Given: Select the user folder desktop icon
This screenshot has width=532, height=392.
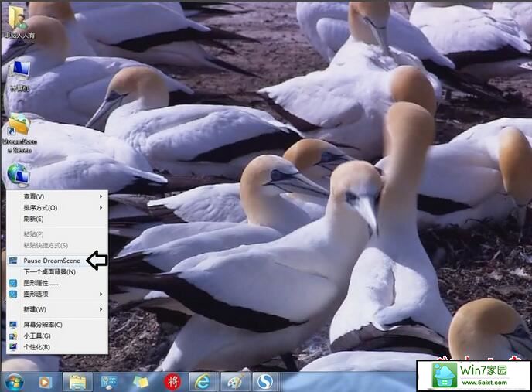Looking at the screenshot, I should point(19,22).
